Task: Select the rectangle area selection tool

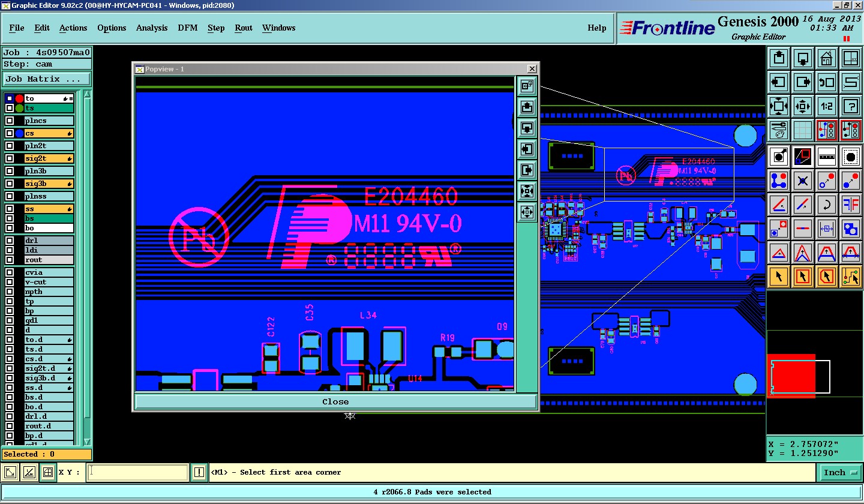Action: [x=803, y=277]
